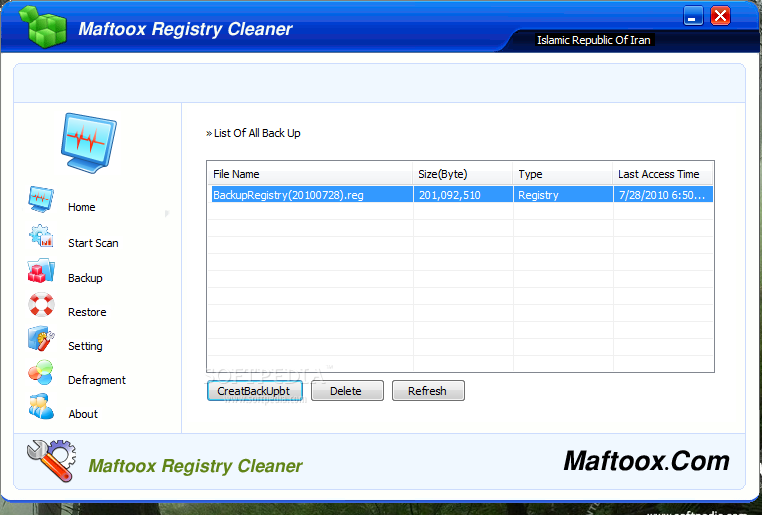Click the green cubes logo in title bar
The image size is (762, 515).
point(43,27)
